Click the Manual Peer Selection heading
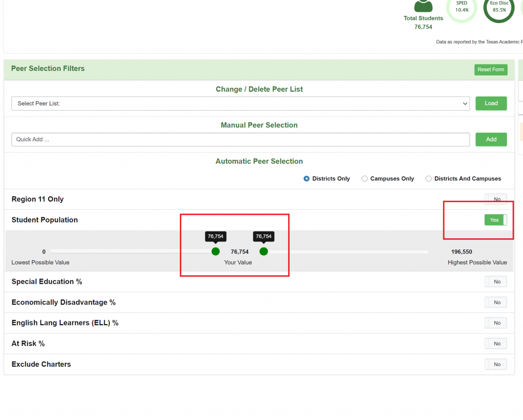Image resolution: width=523 pixels, height=420 pixels. point(259,126)
